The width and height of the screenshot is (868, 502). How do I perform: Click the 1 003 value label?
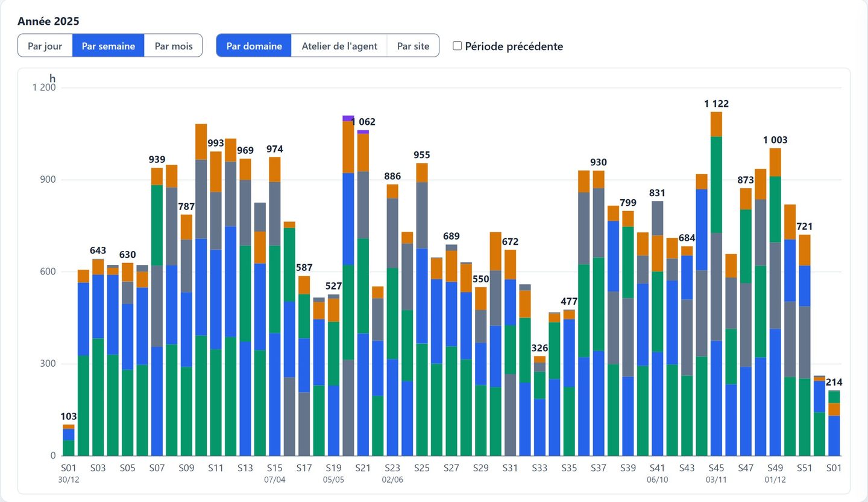pos(775,140)
